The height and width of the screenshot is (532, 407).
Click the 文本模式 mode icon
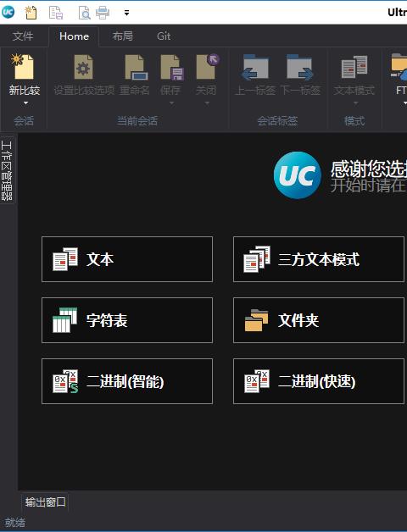(354, 67)
